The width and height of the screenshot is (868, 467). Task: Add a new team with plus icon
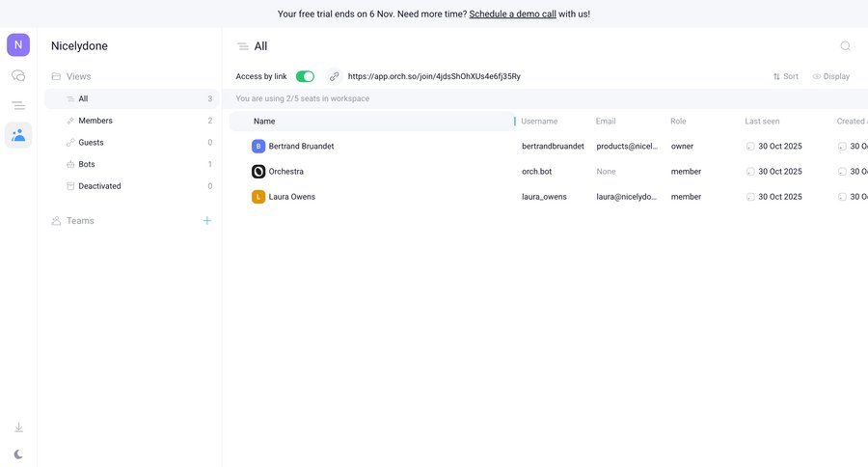[206, 220]
